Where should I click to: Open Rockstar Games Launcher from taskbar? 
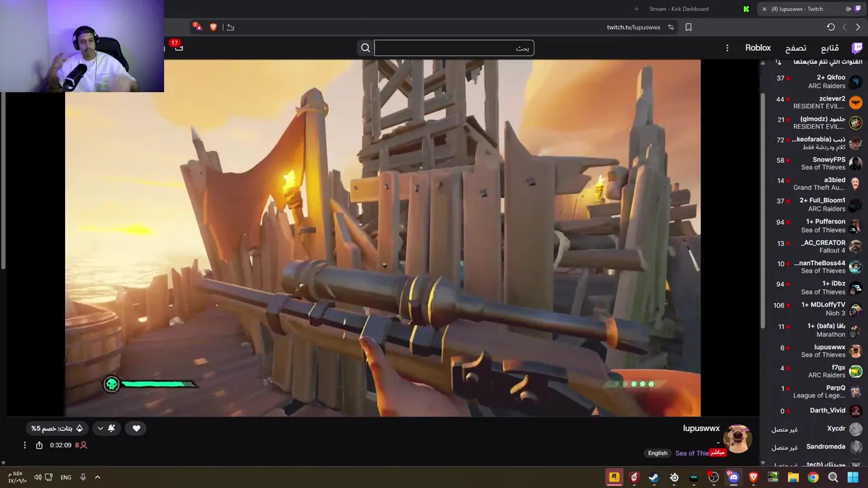pyautogui.click(x=614, y=477)
